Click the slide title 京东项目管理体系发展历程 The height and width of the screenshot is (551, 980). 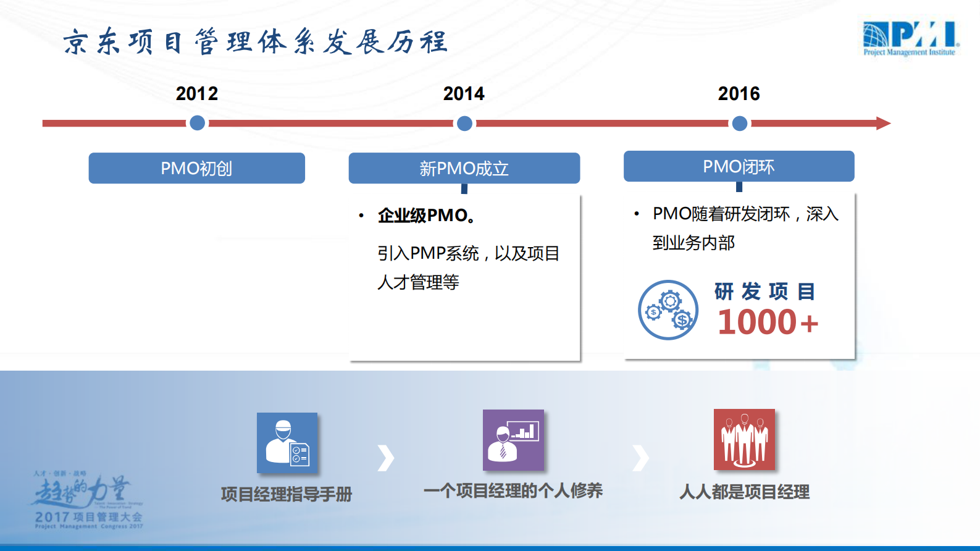pos(255,42)
